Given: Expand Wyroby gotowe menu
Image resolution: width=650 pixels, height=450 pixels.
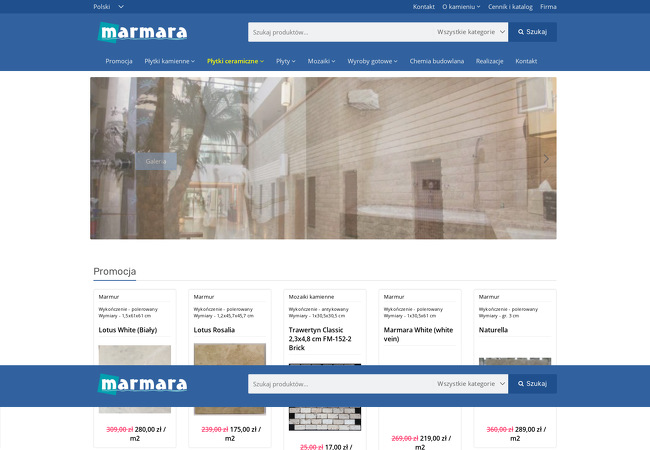Looking at the screenshot, I should pos(372,61).
